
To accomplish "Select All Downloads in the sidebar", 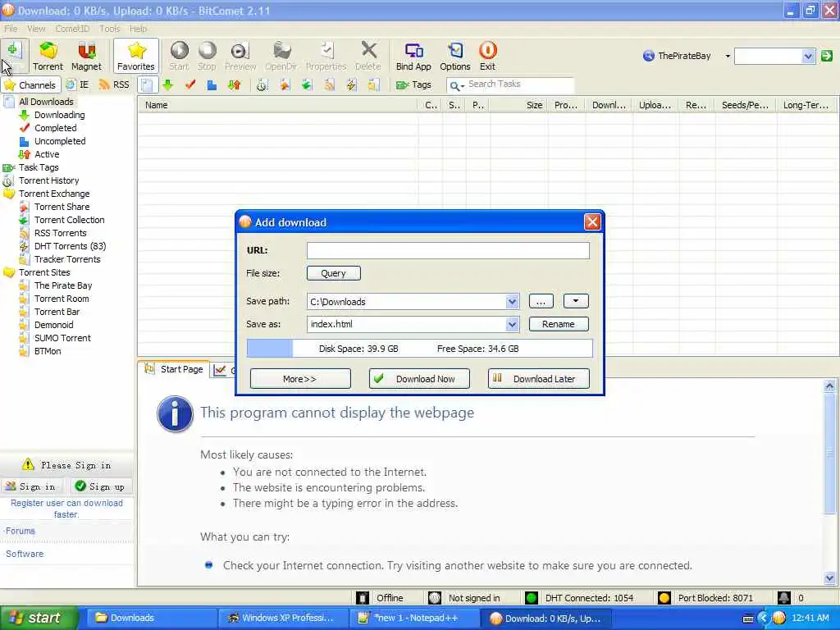I will (46, 102).
